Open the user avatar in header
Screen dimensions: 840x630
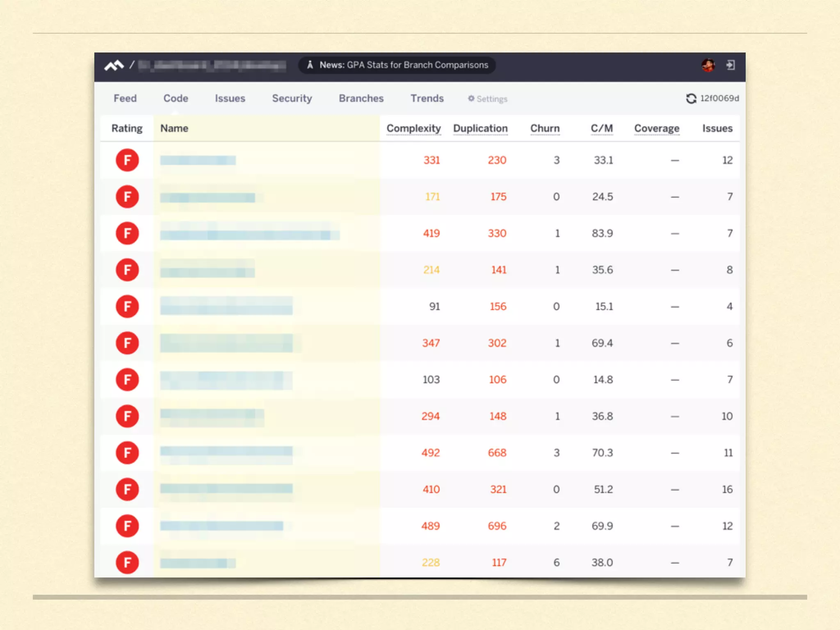(x=708, y=65)
